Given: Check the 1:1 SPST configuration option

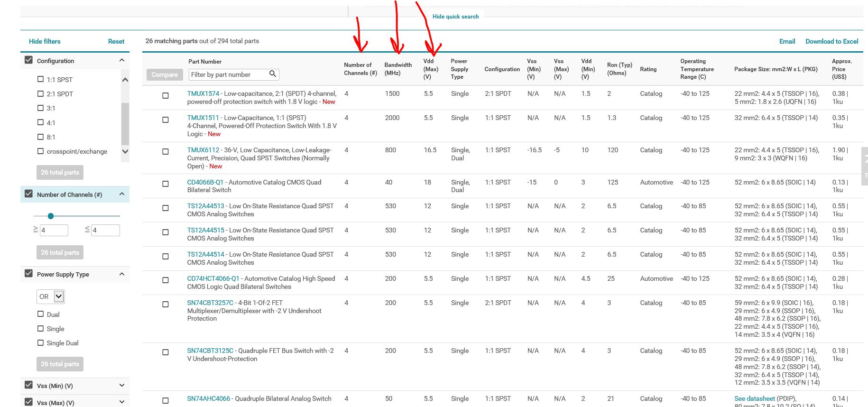Looking at the screenshot, I should (40, 79).
